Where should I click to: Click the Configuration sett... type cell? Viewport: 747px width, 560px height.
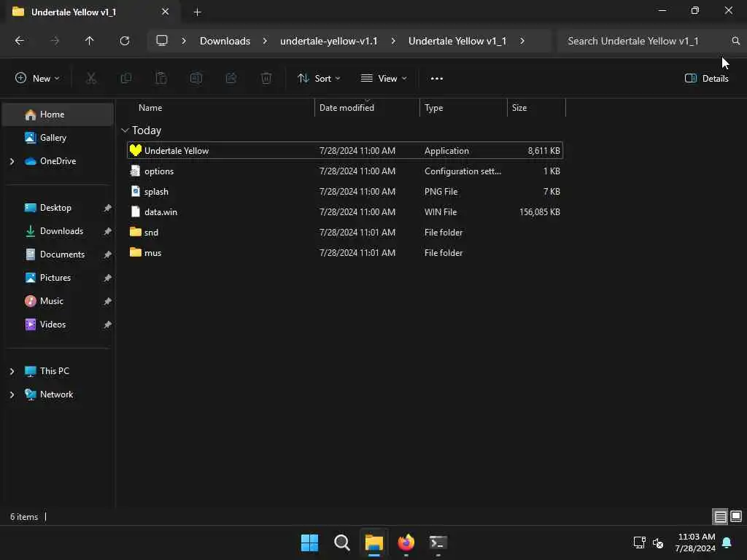click(462, 171)
